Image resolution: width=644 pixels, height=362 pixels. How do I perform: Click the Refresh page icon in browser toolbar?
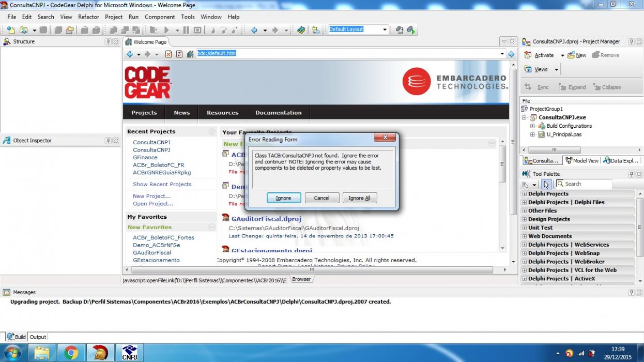tap(179, 54)
